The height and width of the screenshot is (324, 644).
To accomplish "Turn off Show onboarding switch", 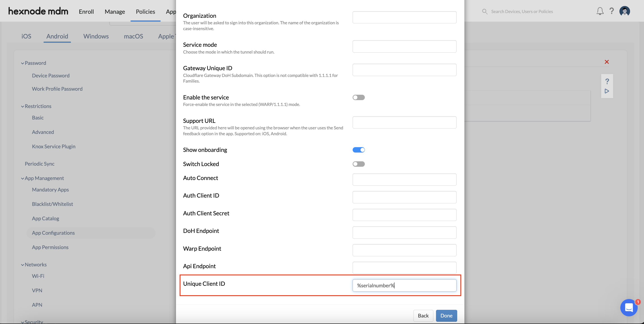I will click(x=359, y=150).
